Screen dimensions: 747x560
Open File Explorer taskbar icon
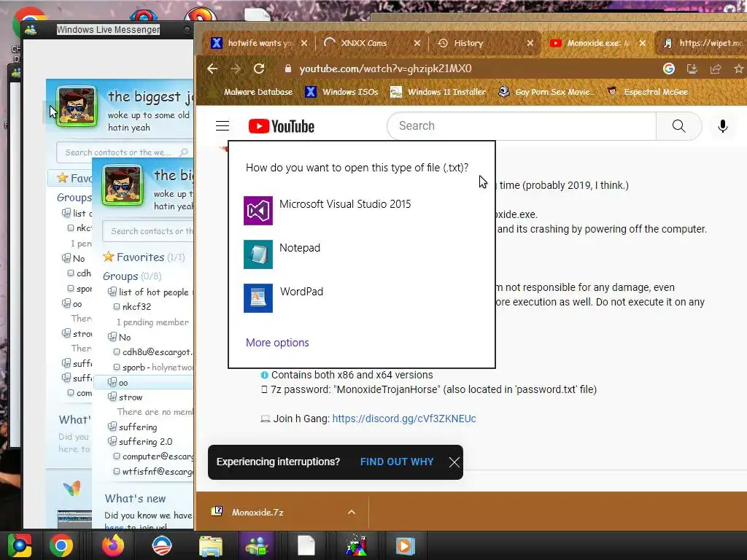(210, 546)
